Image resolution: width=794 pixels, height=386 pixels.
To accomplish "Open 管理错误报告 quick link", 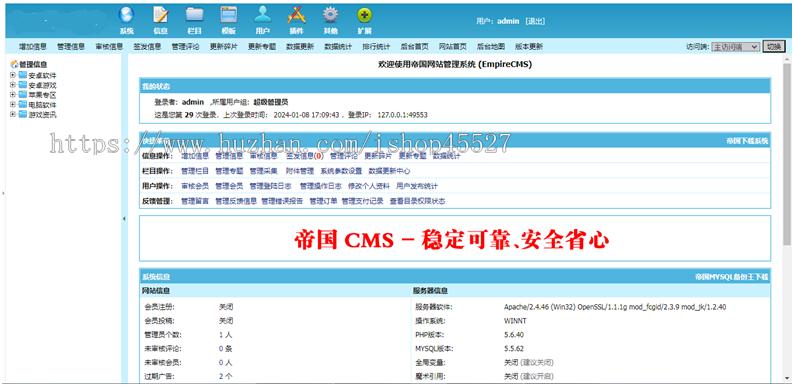I will [x=282, y=202].
